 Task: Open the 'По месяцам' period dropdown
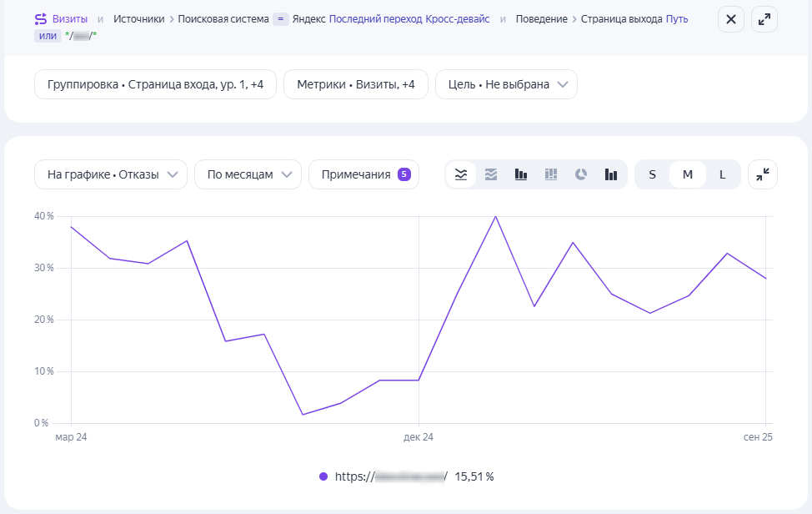248,174
